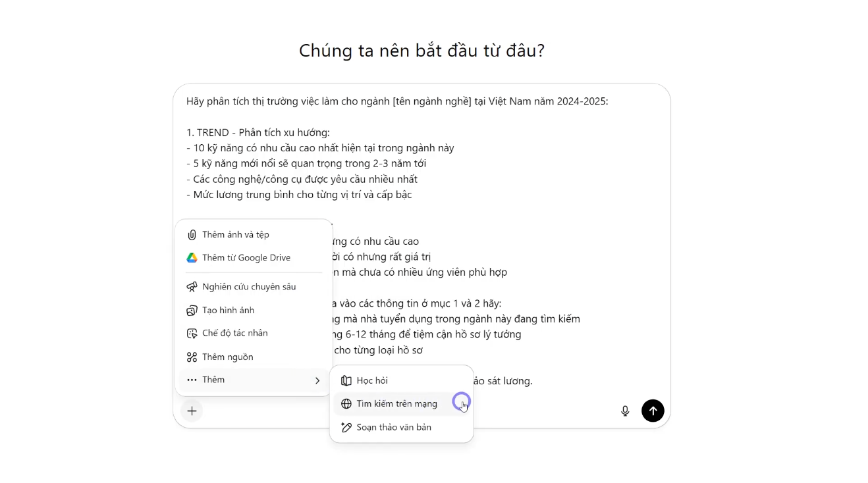Choose "Học hỏi" from the submenu
Screen dimensions: 868x483
372,380
